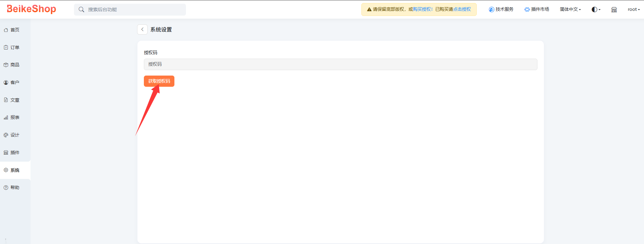Image resolution: width=644 pixels, height=244 pixels.
Task: Open 文章 in sidebar
Action: pyautogui.click(x=15, y=100)
